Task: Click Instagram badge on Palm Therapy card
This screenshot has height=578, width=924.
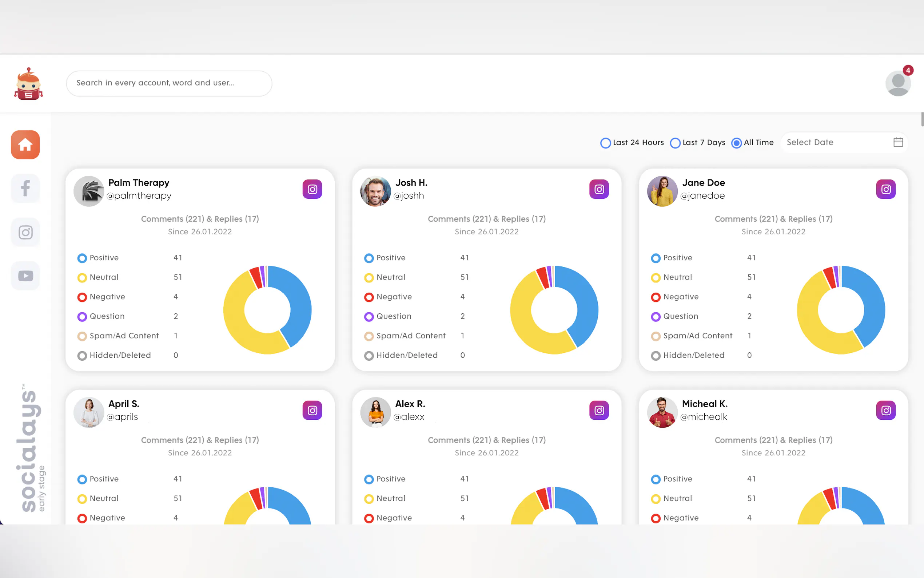Action: (312, 189)
